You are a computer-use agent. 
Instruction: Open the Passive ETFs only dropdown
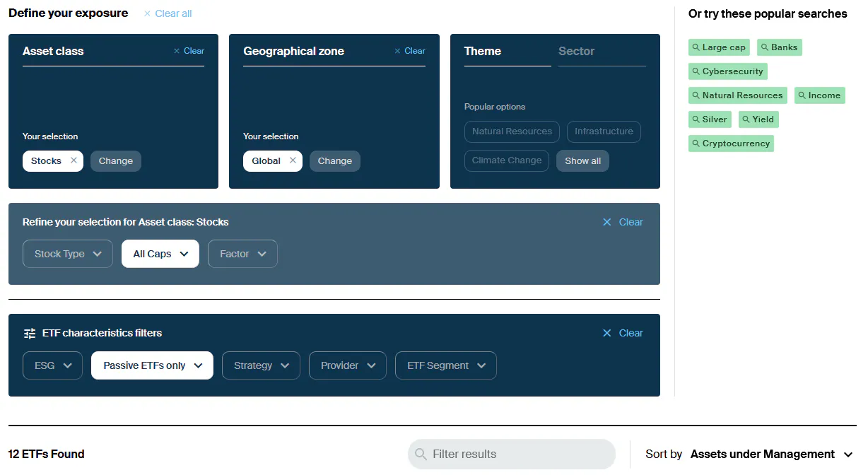click(x=152, y=365)
